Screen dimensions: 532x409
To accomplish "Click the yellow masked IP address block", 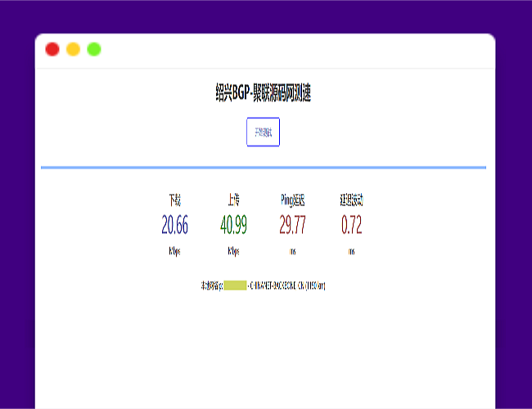I will pyautogui.click(x=235, y=285).
